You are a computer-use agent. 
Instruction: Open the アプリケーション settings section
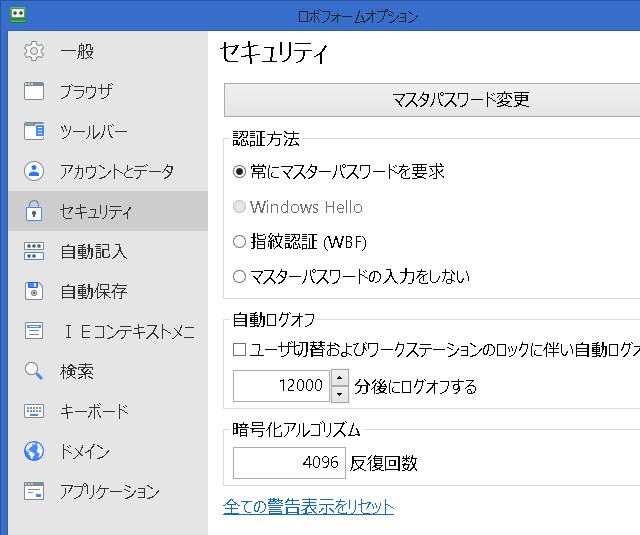(x=109, y=492)
